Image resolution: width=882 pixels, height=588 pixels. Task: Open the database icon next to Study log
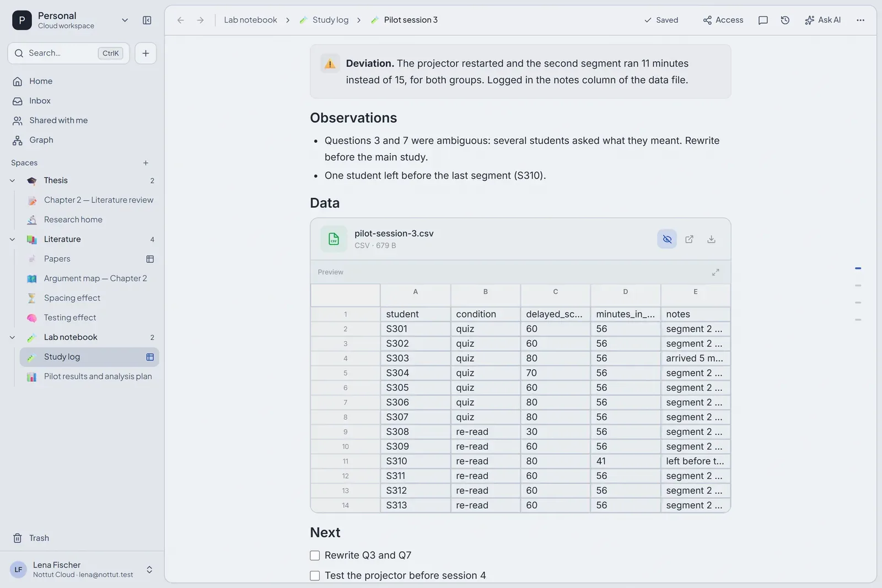click(x=150, y=357)
